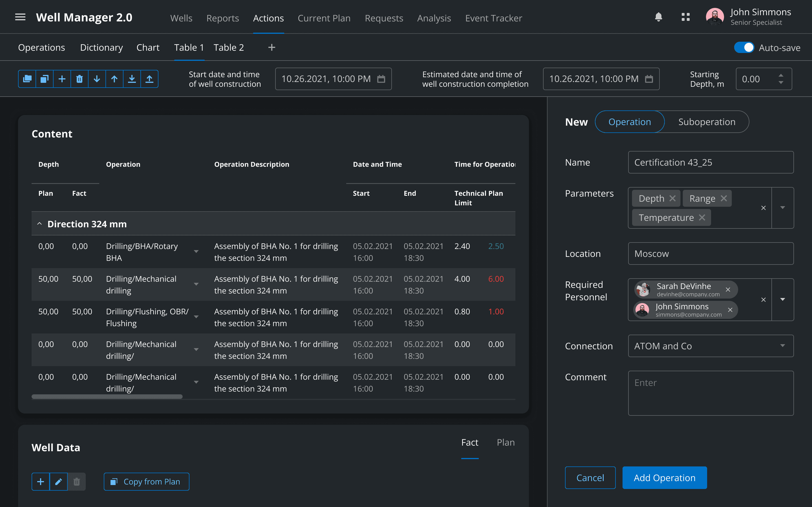This screenshot has width=812, height=507.
Task: Remove the Temperature parameter tag
Action: pyautogui.click(x=702, y=218)
